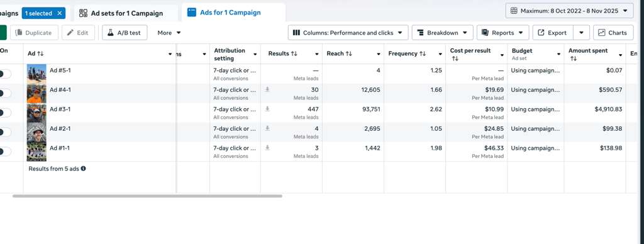The width and height of the screenshot is (644, 244).
Task: Sort by the Ad column header
Action: (36, 54)
